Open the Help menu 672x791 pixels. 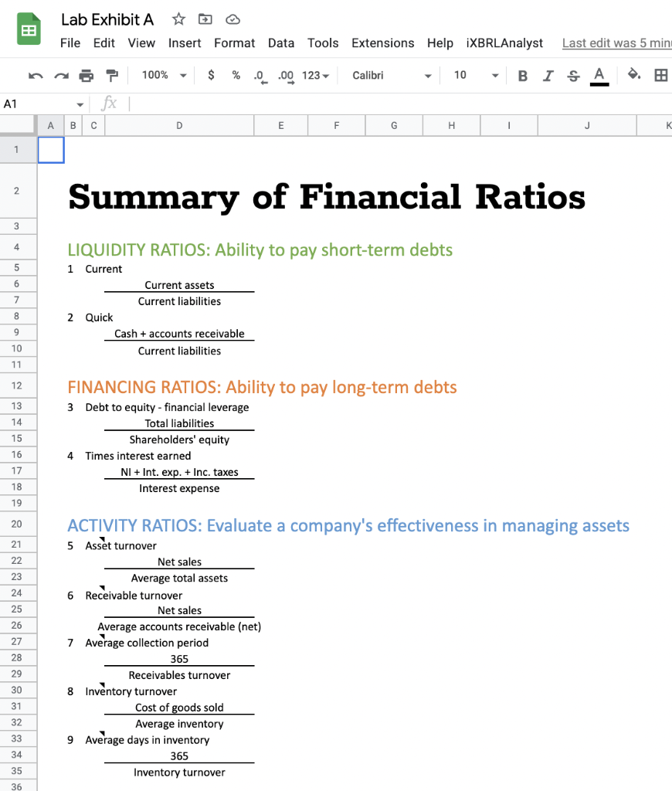point(440,43)
